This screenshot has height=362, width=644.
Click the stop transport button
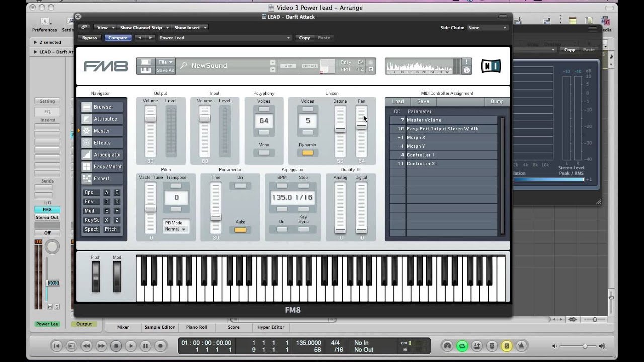(x=116, y=346)
